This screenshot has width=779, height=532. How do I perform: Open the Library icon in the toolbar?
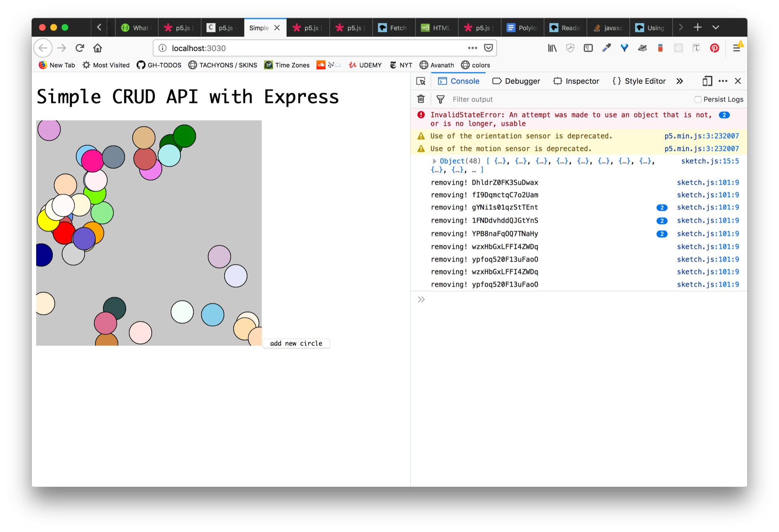pos(552,48)
